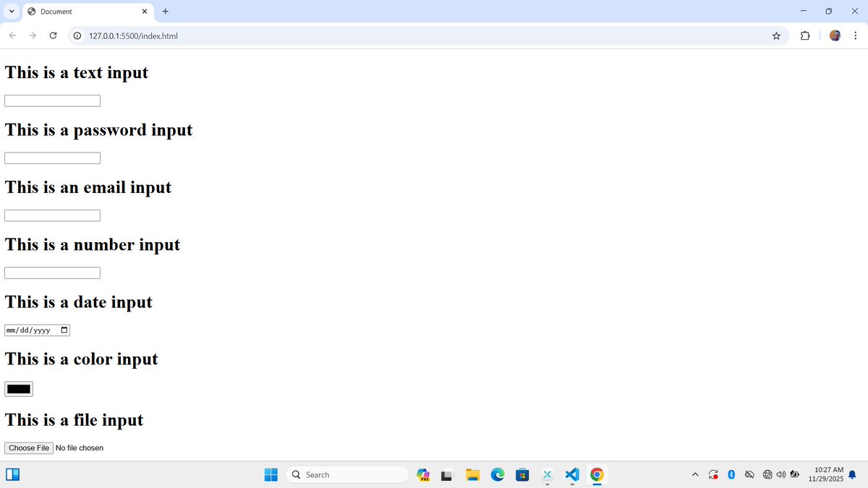
Task: Launch Copilot from the taskbar
Action: click(423, 475)
